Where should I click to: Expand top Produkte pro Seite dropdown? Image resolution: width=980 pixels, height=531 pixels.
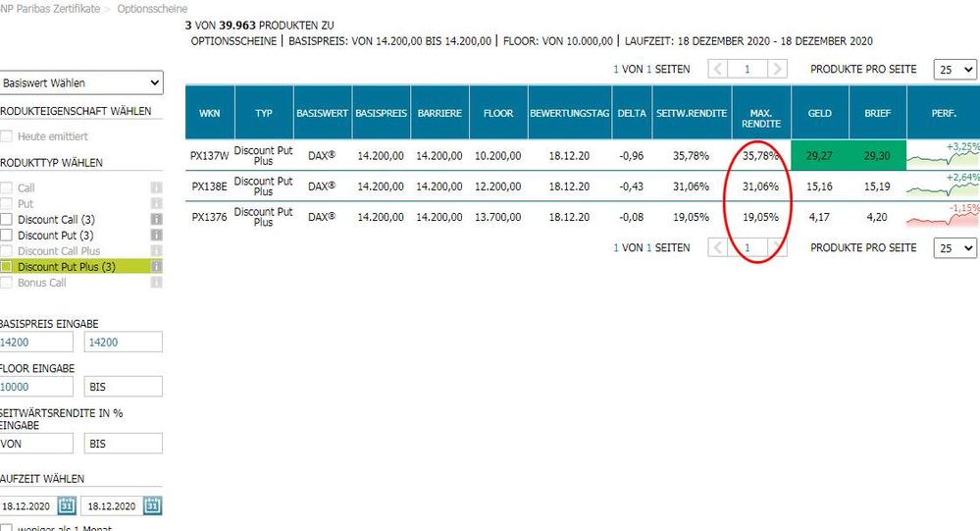click(x=954, y=70)
